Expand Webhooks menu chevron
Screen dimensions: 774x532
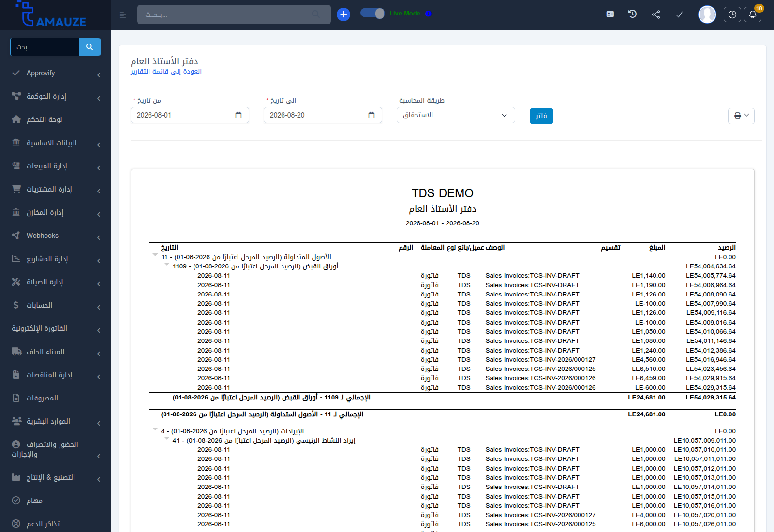point(99,237)
